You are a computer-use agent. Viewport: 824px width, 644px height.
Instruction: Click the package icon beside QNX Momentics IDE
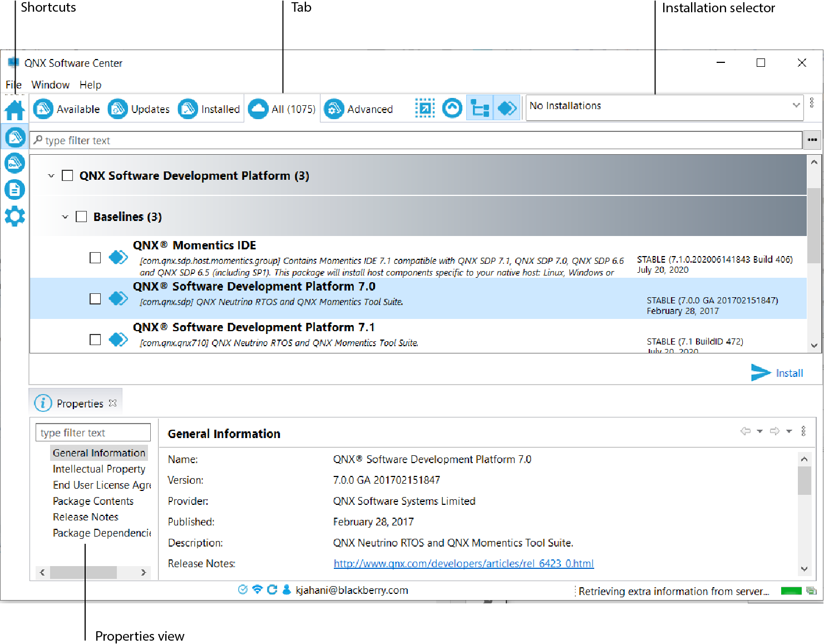tap(118, 257)
